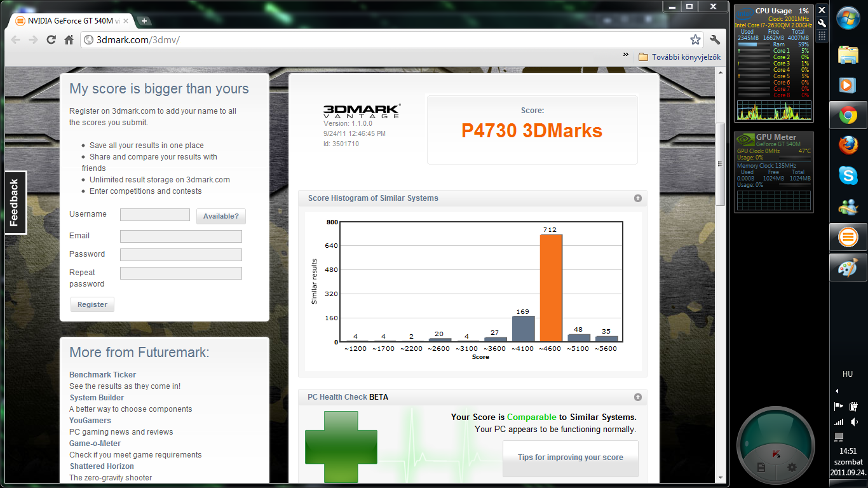Open CPU Usage gadget options wrench
Image resolution: width=868 pixels, height=488 pixels.
pyautogui.click(x=822, y=23)
